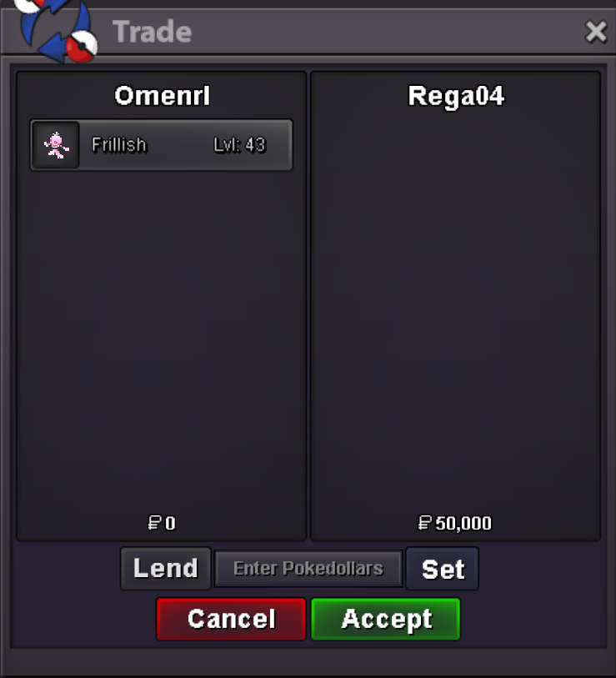This screenshot has height=678, width=616.
Task: Click Omenrl's 0 money amount
Action: (x=170, y=524)
